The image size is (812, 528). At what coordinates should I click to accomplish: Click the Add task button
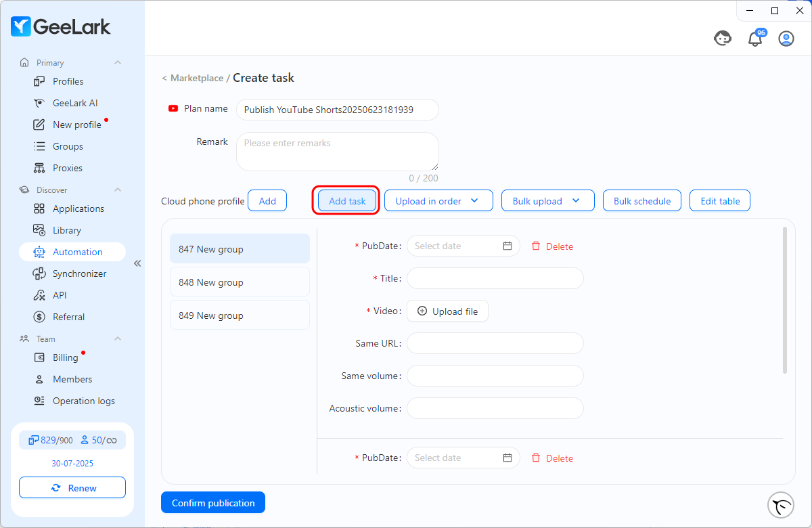point(347,201)
